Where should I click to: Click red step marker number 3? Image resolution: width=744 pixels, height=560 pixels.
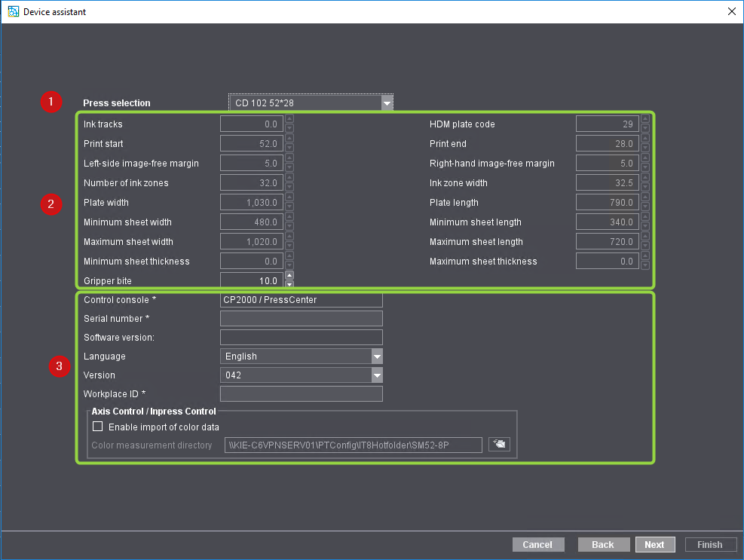[60, 366]
